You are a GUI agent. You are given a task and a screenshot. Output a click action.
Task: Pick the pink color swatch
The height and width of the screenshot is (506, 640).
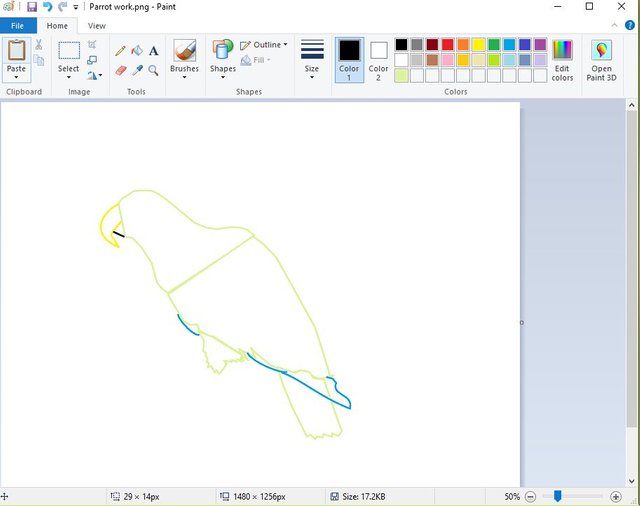click(448, 60)
